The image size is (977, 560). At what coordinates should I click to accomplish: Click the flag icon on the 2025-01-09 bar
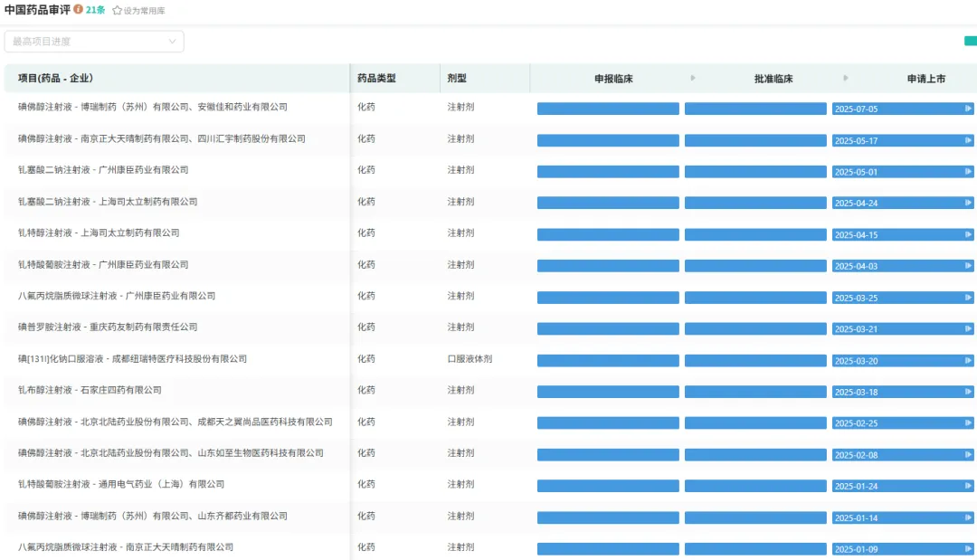[x=968, y=548]
